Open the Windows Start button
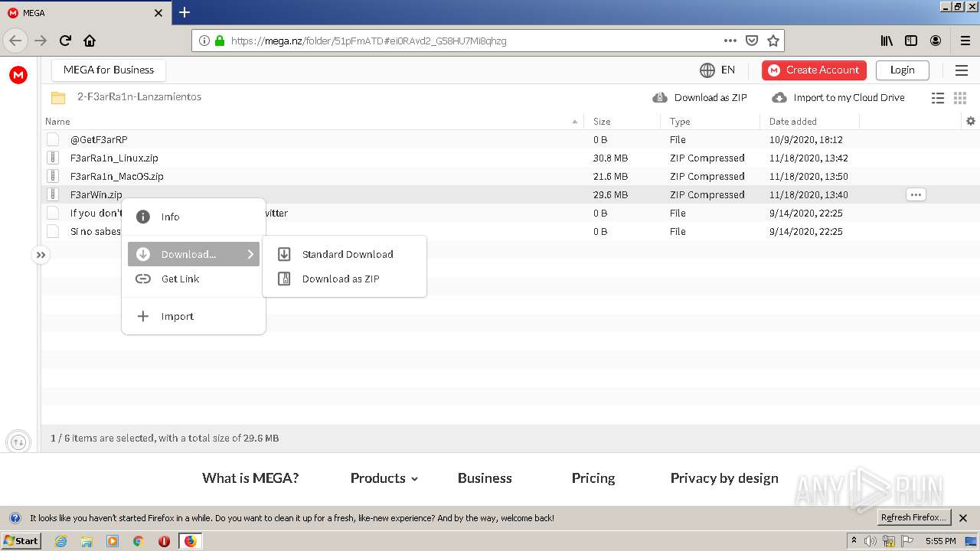 21,540
